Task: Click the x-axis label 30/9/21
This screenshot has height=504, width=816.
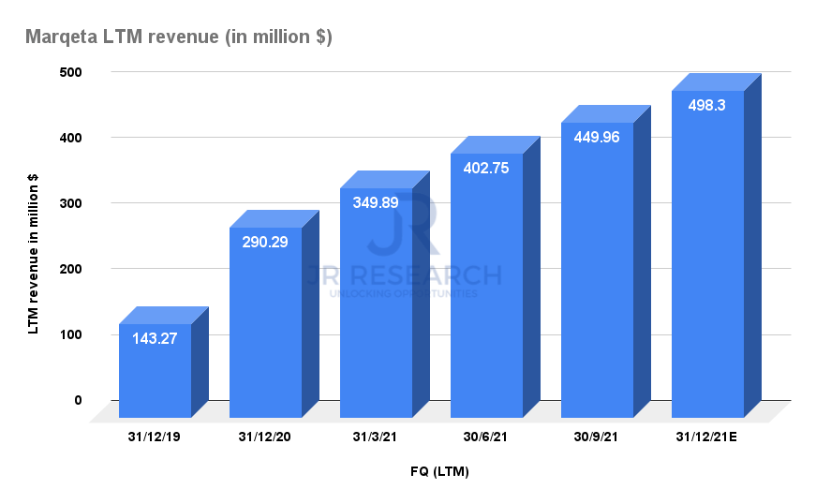Action: 596,437
